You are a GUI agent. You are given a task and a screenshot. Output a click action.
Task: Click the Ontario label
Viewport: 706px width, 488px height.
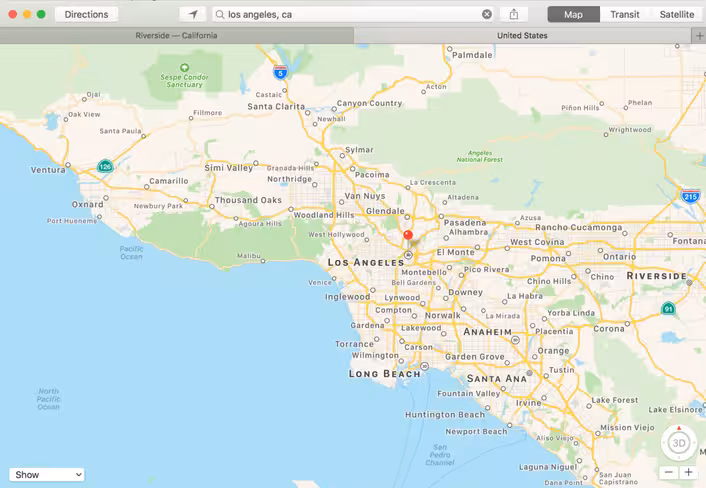tap(620, 257)
